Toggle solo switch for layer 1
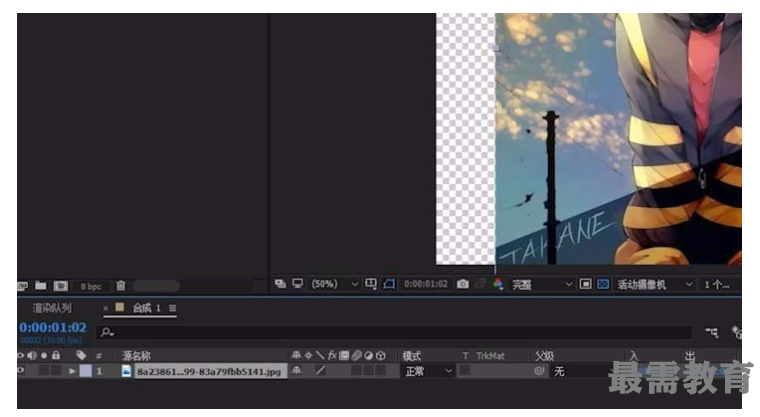760x417 pixels. click(44, 370)
